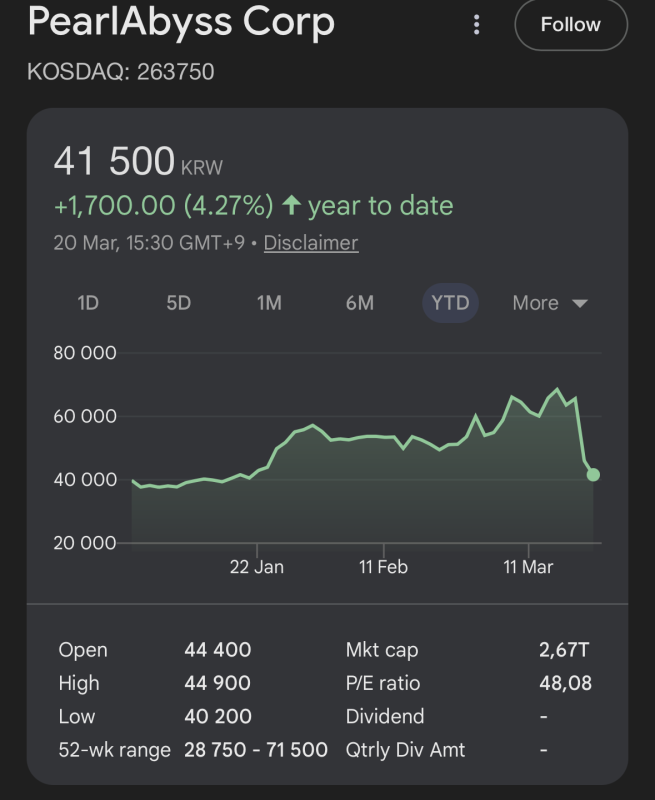
Task: Click the P/E ratio label
Action: point(383,683)
